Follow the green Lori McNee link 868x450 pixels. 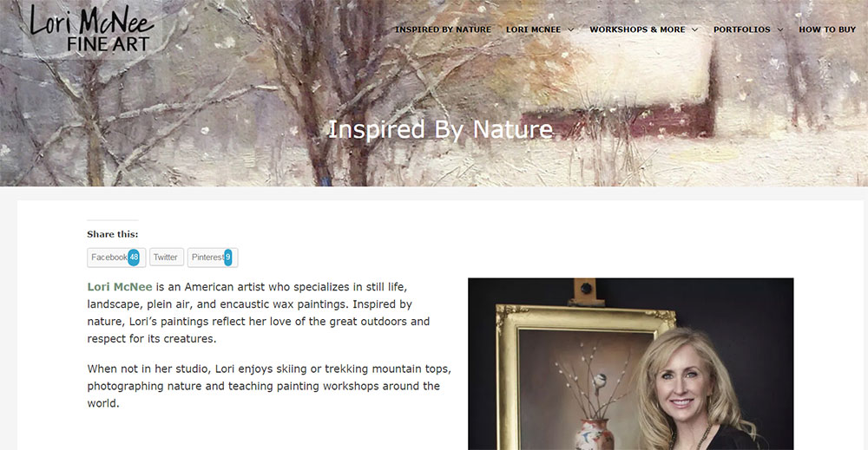[x=120, y=287]
